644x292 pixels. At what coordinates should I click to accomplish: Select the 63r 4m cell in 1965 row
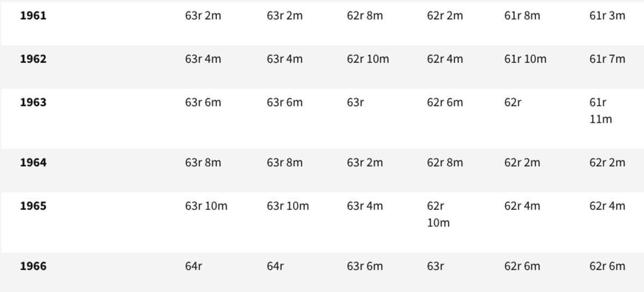click(x=364, y=206)
